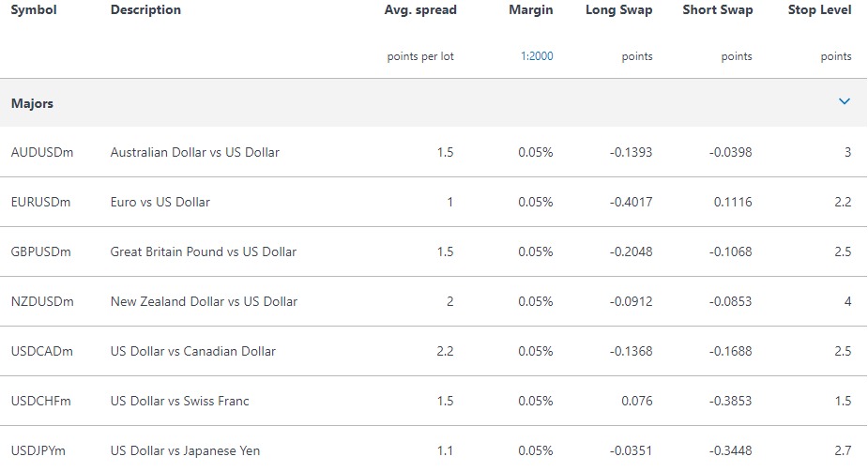
Task: Click the GBPUSDm symbol row
Action: click(434, 251)
